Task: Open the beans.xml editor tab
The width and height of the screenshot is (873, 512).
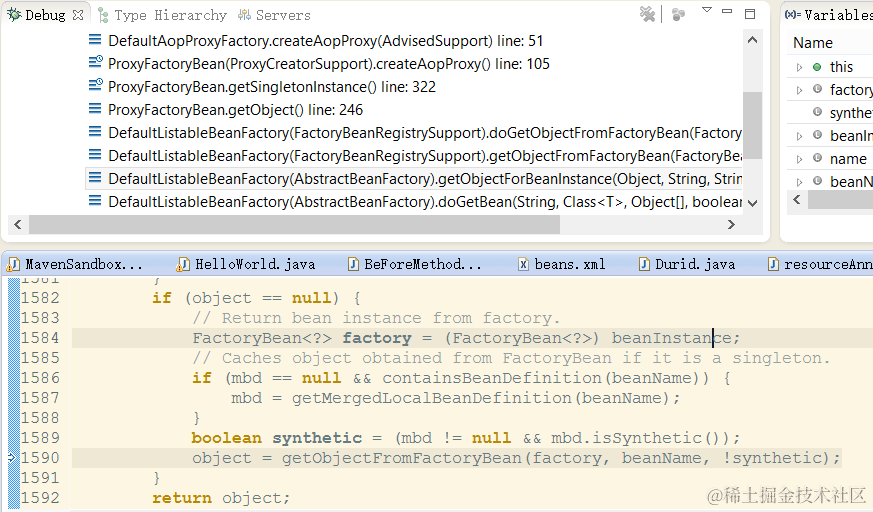Action: tap(562, 264)
